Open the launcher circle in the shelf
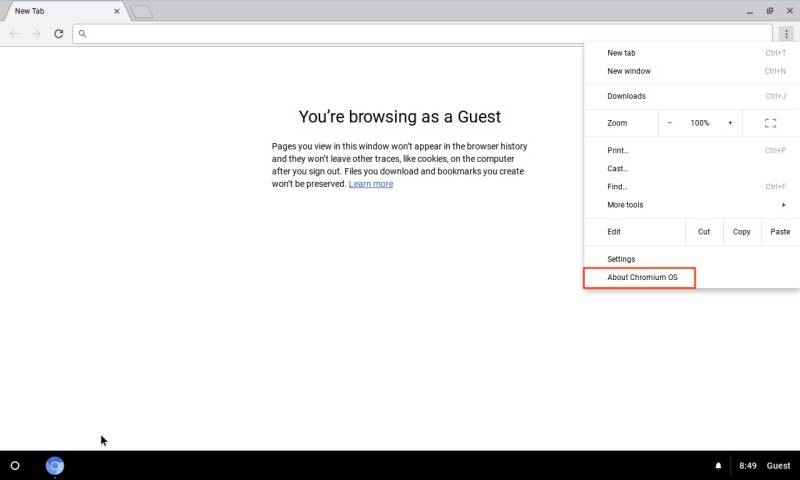Viewport: 800px width, 480px height. [15, 466]
